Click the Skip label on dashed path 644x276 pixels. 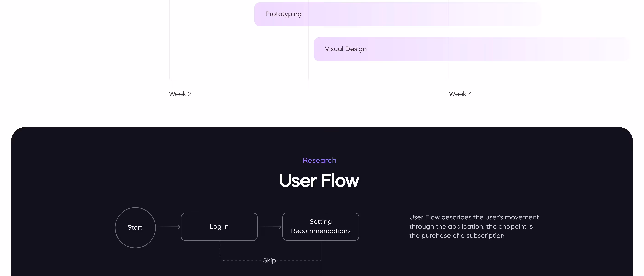(269, 260)
